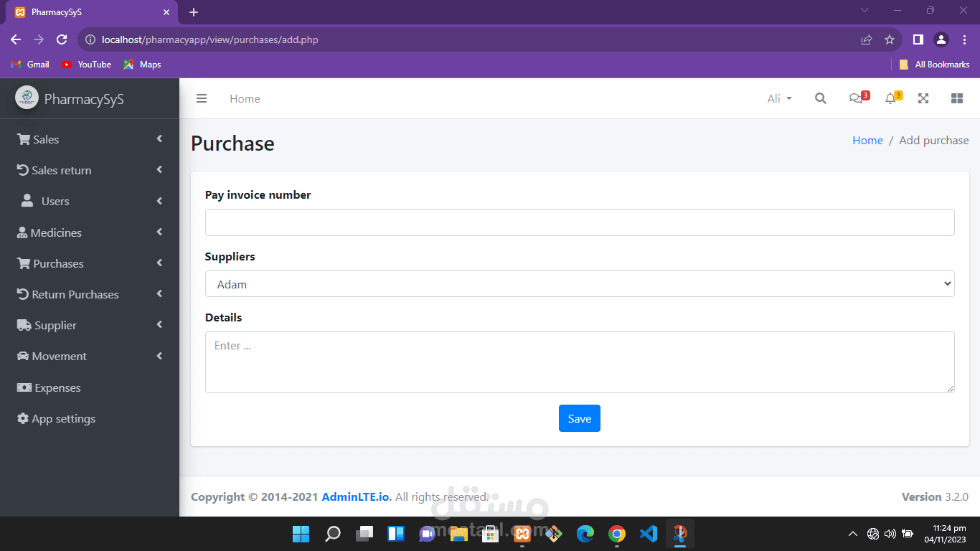Click the Sales cart icon
Viewport: 980px width, 551px height.
pyautogui.click(x=24, y=139)
